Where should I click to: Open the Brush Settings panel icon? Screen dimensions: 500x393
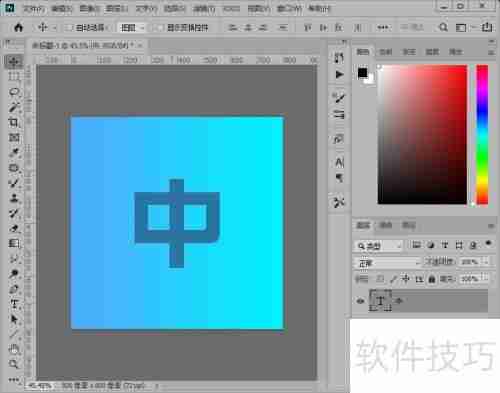pyautogui.click(x=339, y=98)
